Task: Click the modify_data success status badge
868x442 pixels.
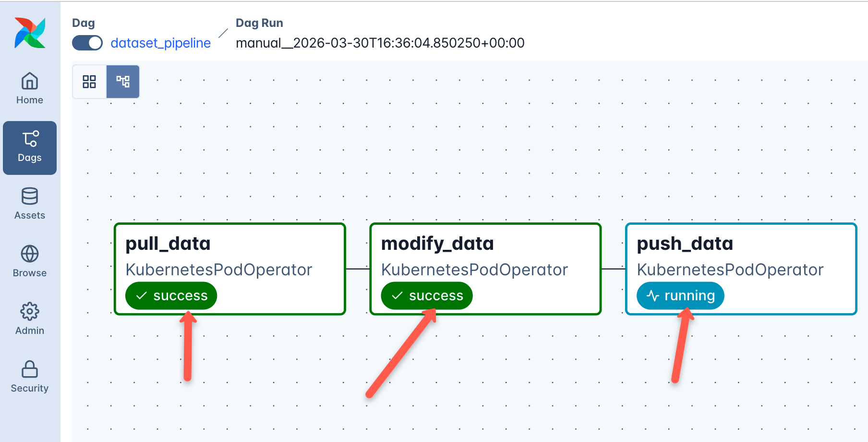Action: click(x=427, y=295)
